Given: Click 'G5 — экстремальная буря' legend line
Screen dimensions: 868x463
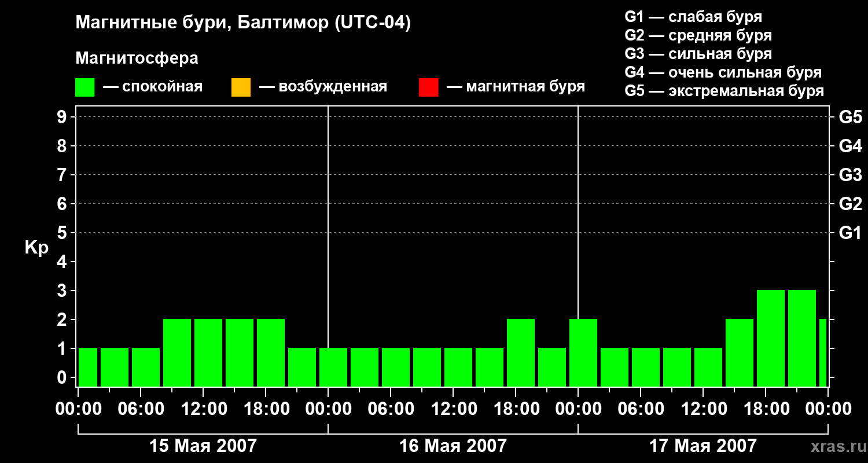Looking at the screenshot, I should [724, 91].
